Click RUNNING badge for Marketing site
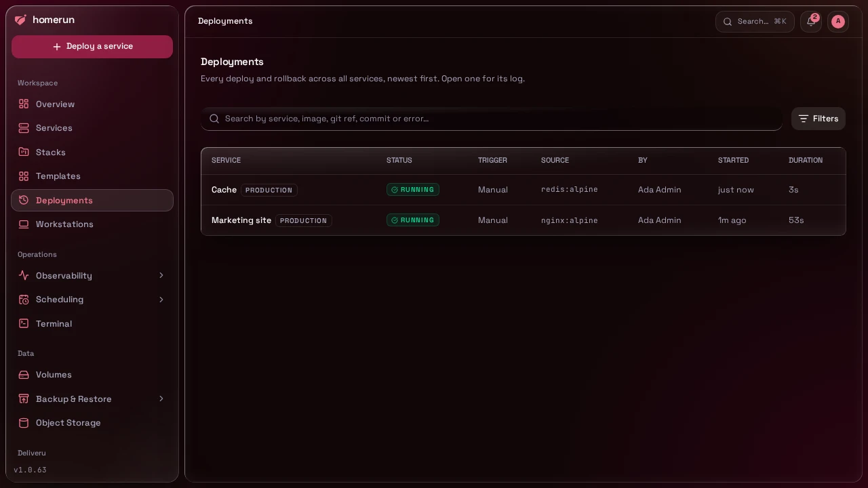Image resolution: width=868 pixels, height=488 pixels. (x=413, y=220)
